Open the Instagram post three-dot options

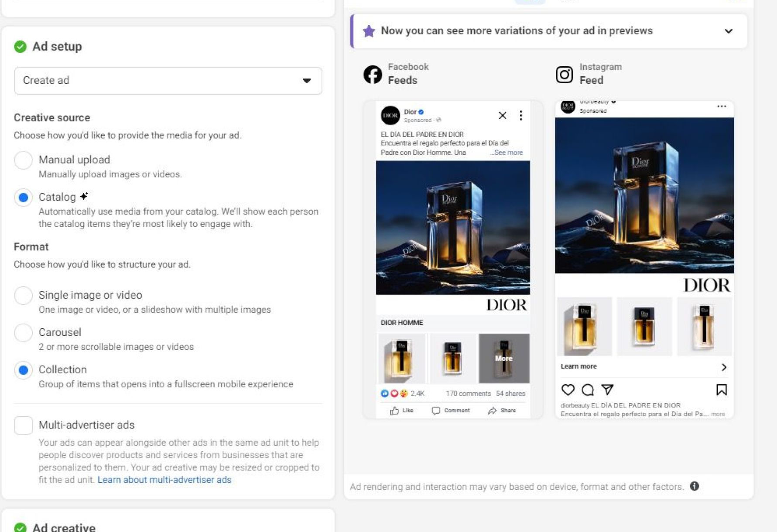coord(721,106)
